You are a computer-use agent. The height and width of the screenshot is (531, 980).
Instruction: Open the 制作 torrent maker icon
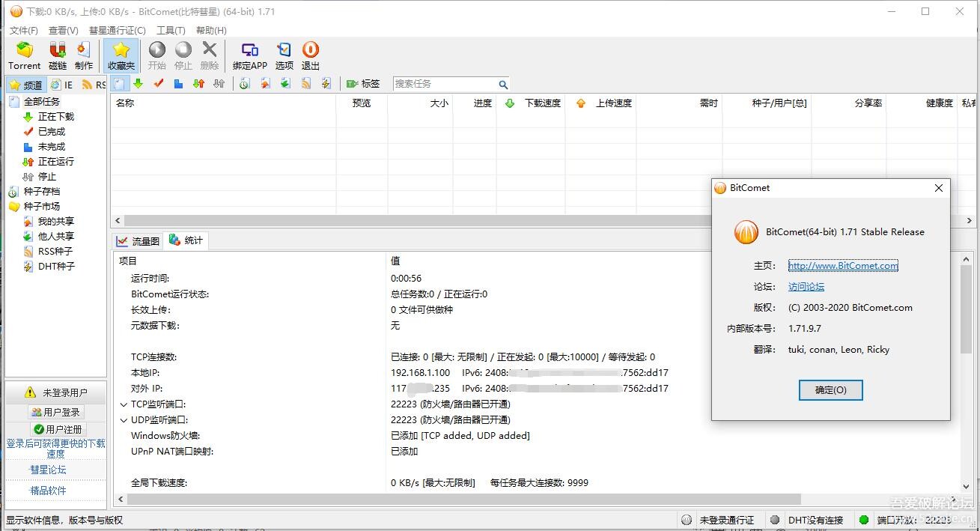coord(83,54)
